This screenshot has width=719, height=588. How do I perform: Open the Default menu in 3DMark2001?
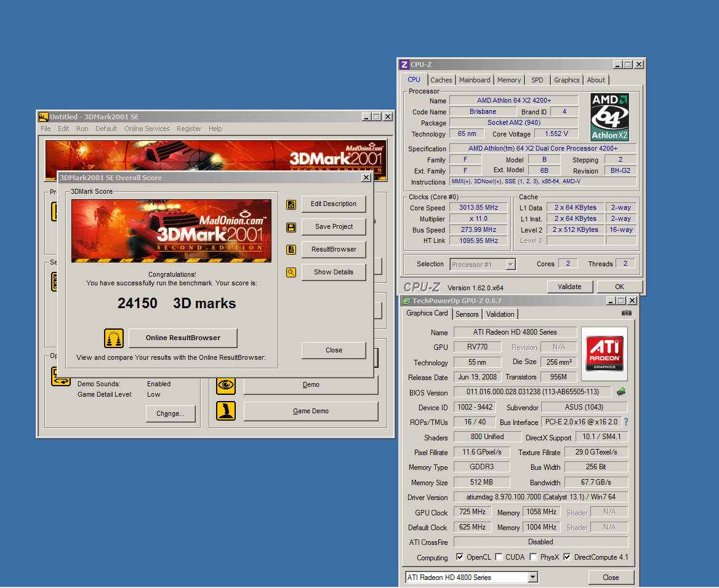(x=106, y=129)
